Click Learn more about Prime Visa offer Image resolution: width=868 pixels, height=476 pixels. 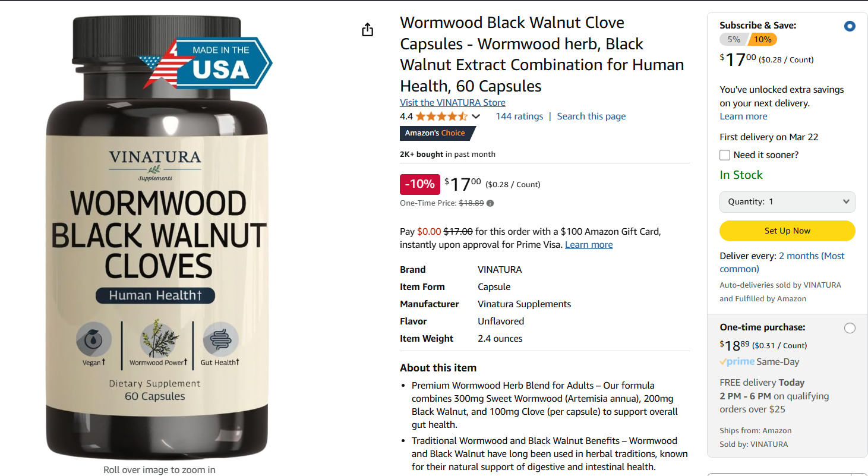pos(589,245)
